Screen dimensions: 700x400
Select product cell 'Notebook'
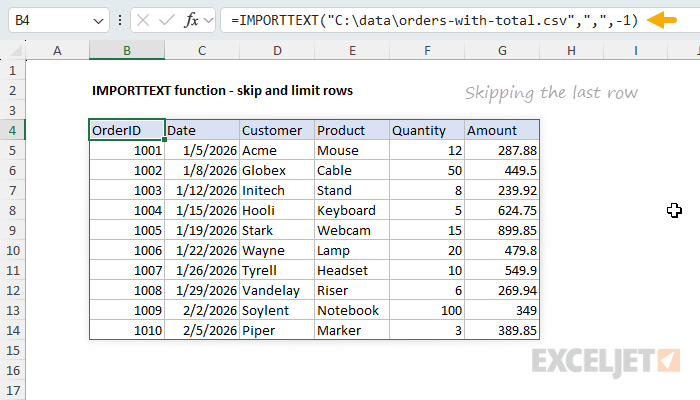point(352,310)
